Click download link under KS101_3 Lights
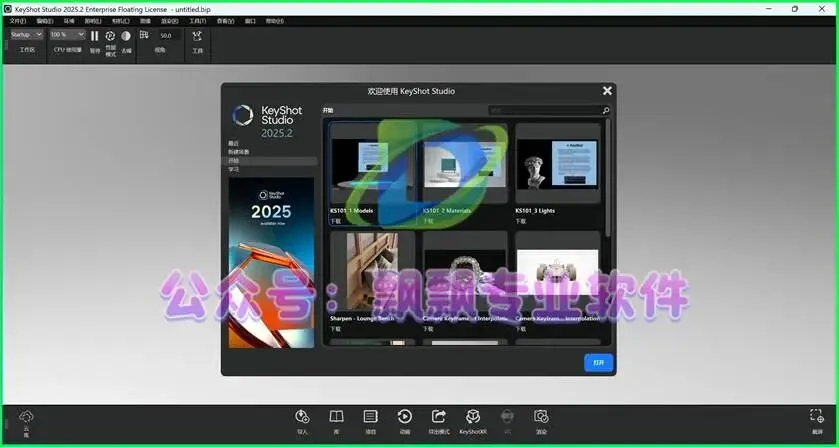Image resolution: width=839 pixels, height=447 pixels. click(521, 221)
